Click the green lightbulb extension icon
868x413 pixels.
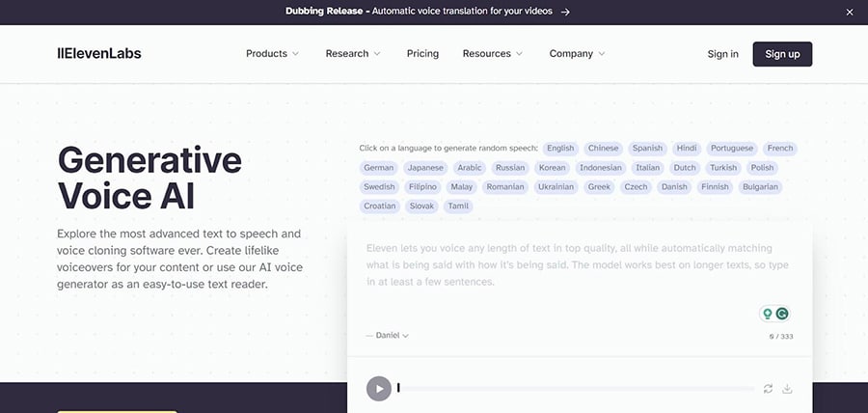[x=768, y=314]
